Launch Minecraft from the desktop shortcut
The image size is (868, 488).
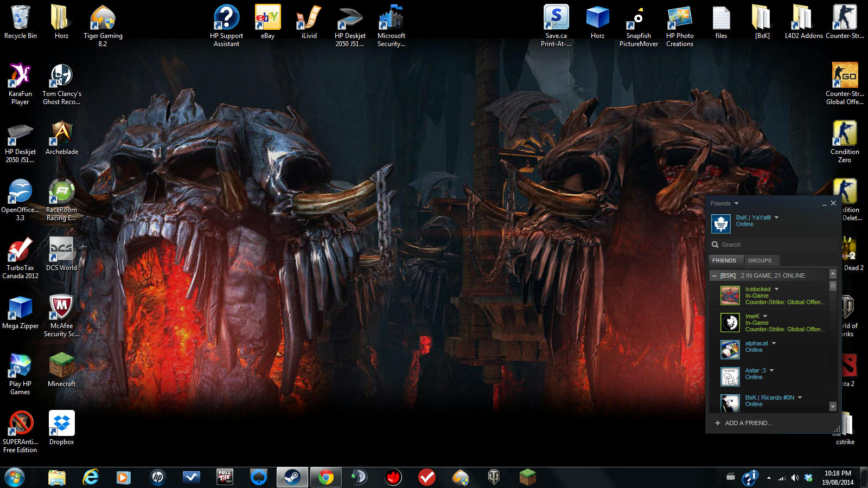(x=62, y=365)
